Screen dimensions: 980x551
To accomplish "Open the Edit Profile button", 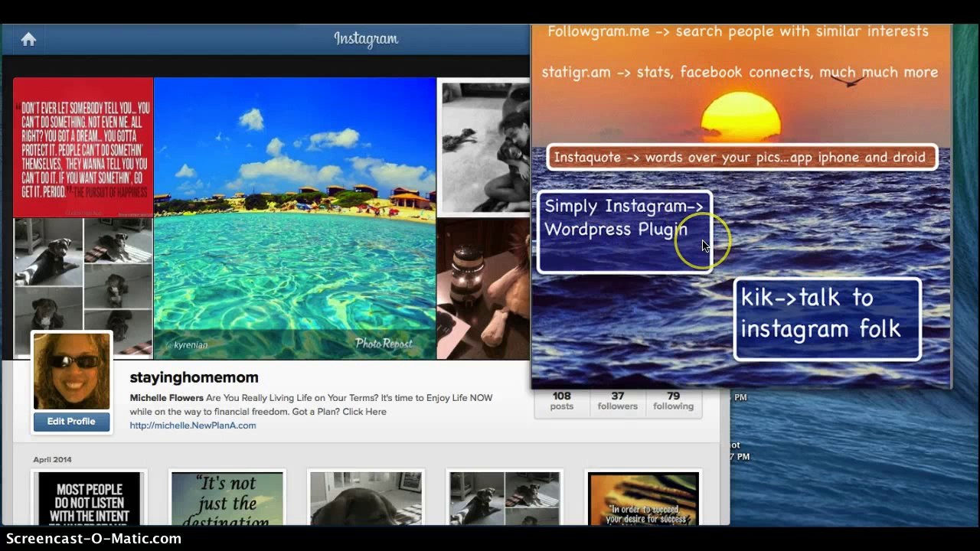I will tap(71, 422).
